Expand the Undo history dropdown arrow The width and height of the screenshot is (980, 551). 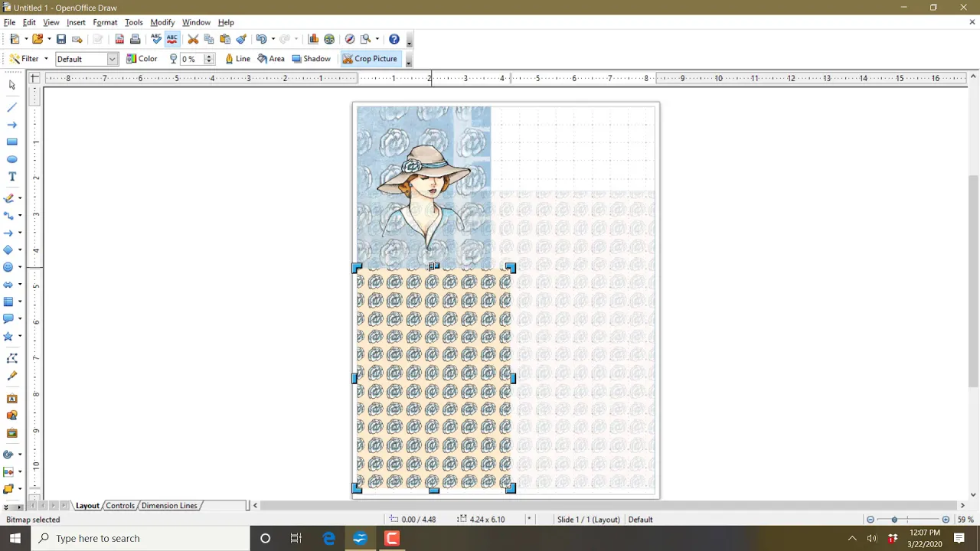coord(273,39)
